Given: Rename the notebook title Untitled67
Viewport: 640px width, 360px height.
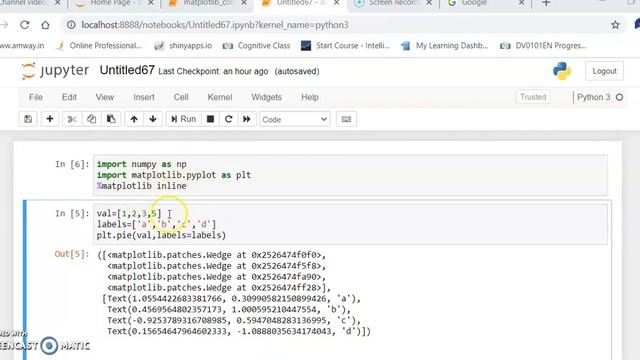Looking at the screenshot, I should (127, 70).
